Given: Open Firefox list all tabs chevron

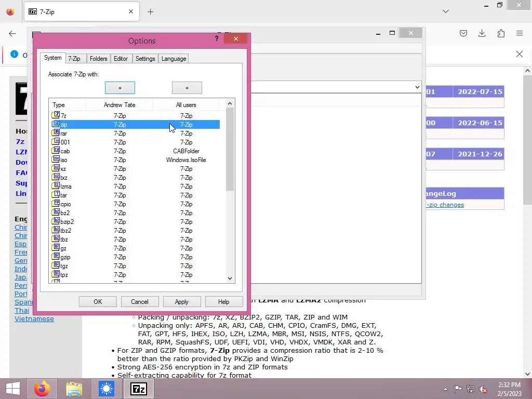Looking at the screenshot, I should pos(445,11).
